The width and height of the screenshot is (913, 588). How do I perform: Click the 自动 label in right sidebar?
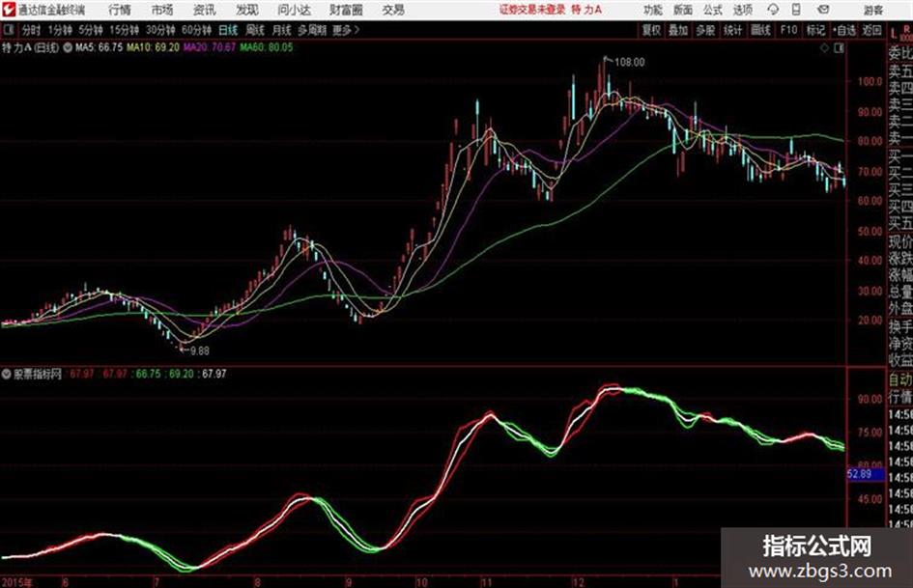point(900,380)
